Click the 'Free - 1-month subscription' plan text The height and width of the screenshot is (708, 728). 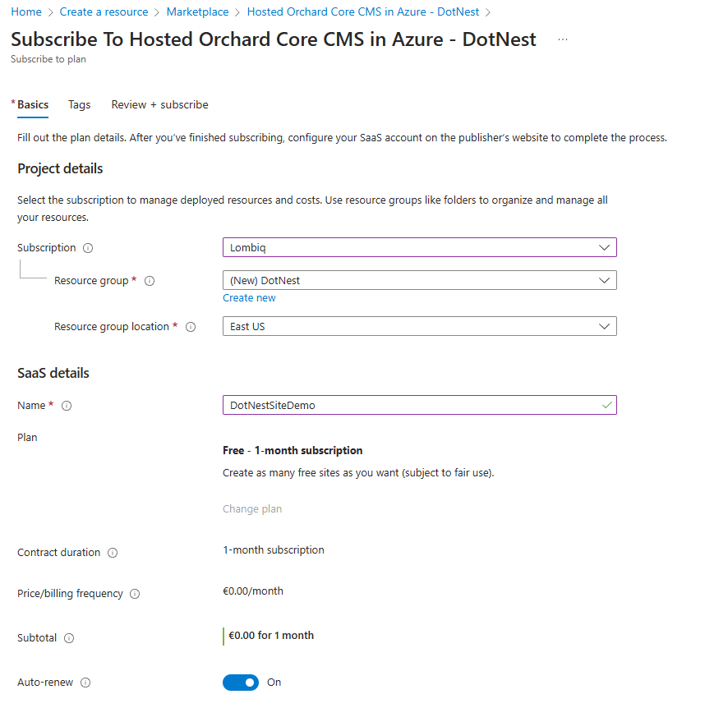pos(293,450)
